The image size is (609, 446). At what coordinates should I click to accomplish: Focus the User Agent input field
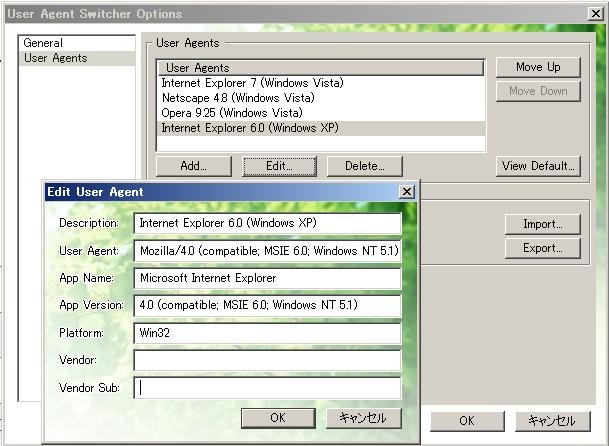pyautogui.click(x=267, y=251)
